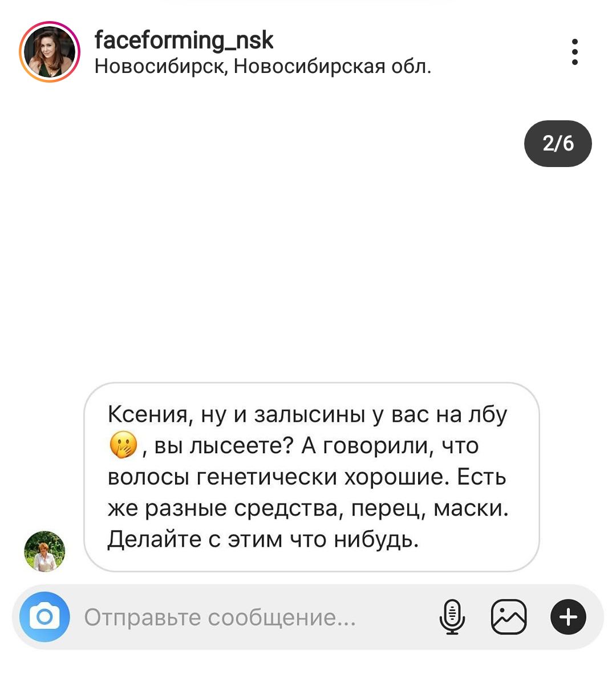Tap the sender's small avatar beside message

coord(44,551)
